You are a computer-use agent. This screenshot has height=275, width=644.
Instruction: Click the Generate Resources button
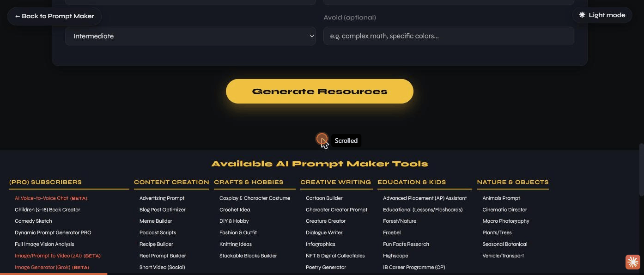coord(320,91)
